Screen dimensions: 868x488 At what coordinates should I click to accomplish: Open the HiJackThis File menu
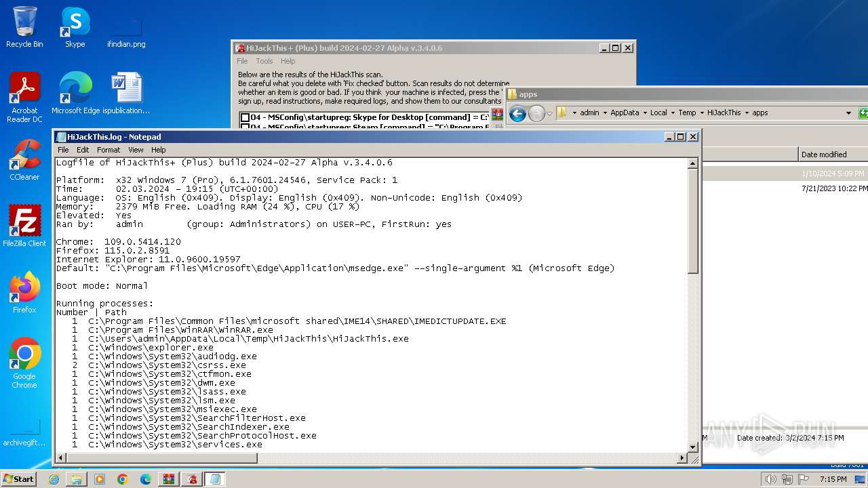pyautogui.click(x=242, y=61)
